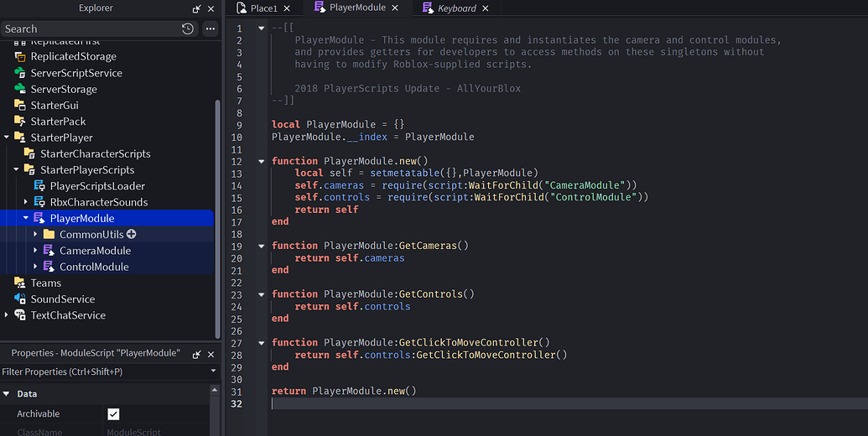Close the Properties panel
Screen dimensions: 868x436
[211, 354]
